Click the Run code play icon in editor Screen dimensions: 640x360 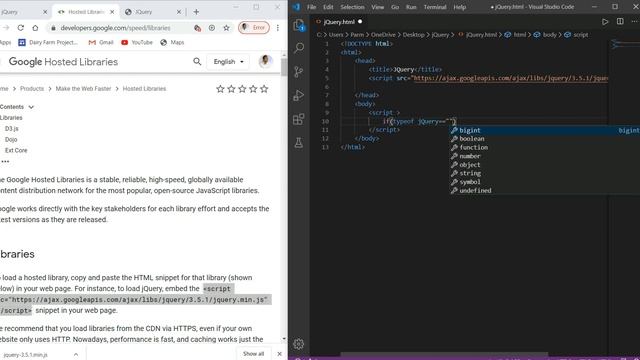coord(605,22)
